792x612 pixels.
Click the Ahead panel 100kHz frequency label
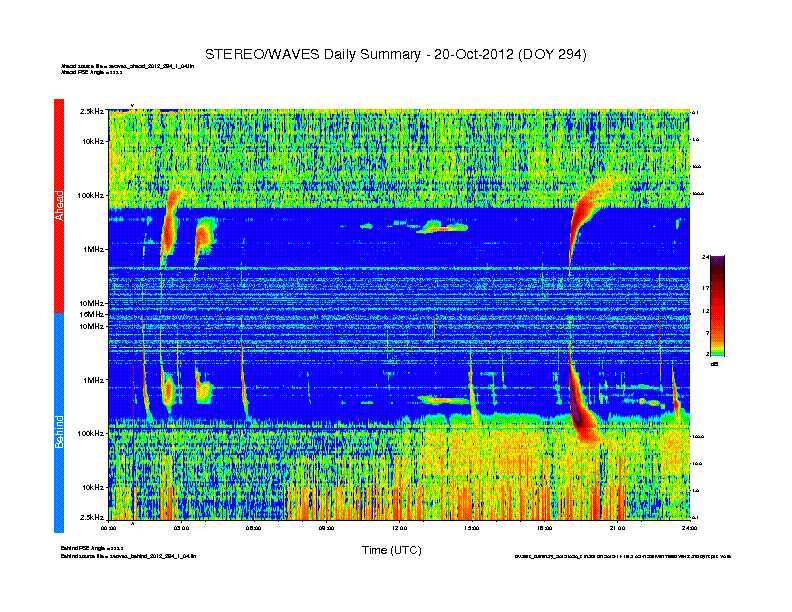coord(90,195)
